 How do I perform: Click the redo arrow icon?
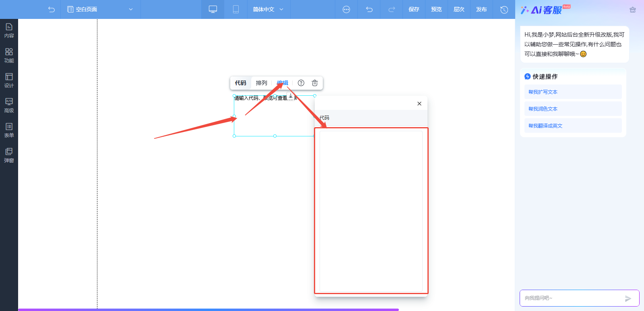pos(392,9)
